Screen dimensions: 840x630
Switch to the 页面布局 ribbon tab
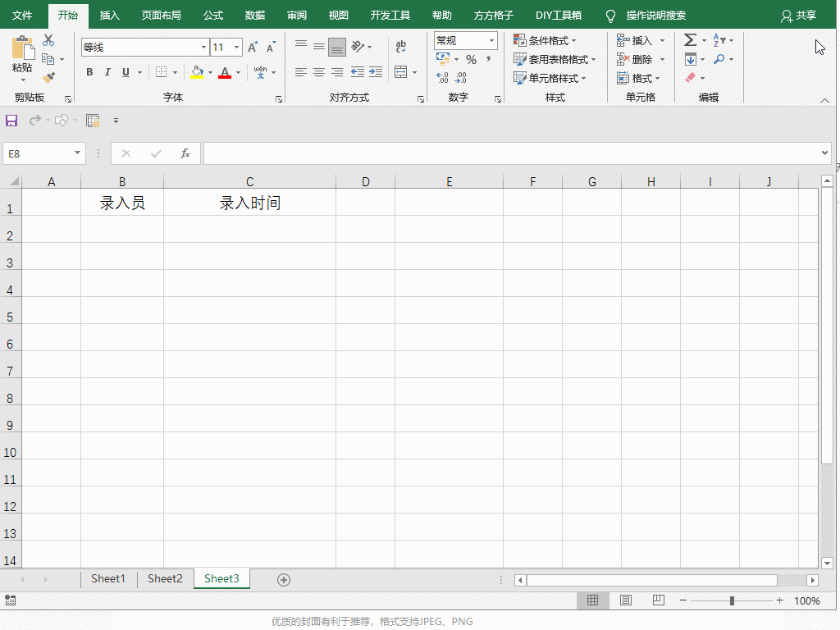coord(162,15)
